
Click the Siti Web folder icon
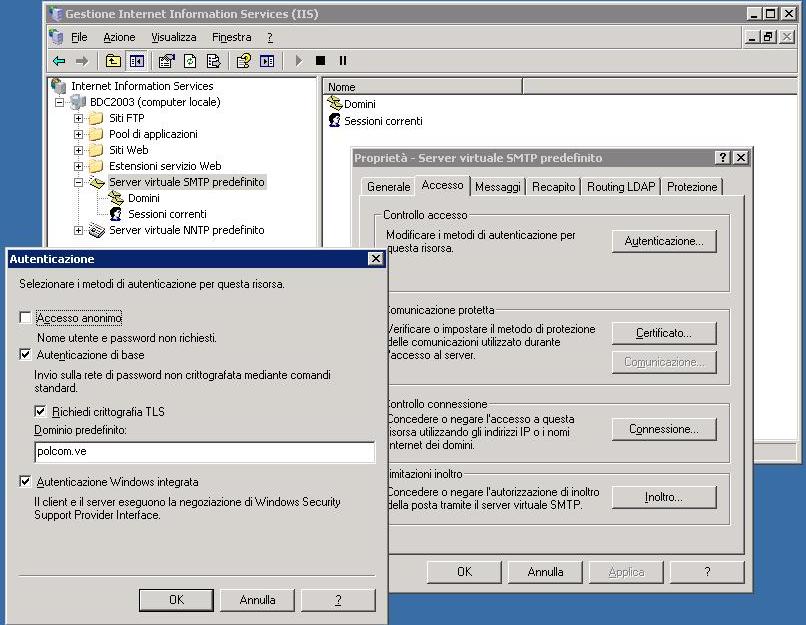[x=96, y=150]
